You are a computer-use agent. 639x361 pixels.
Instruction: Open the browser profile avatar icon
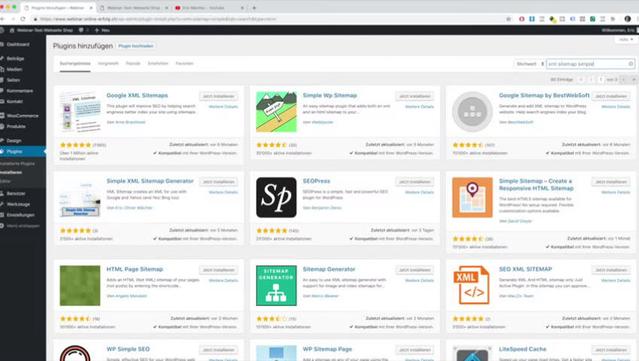coord(628,19)
